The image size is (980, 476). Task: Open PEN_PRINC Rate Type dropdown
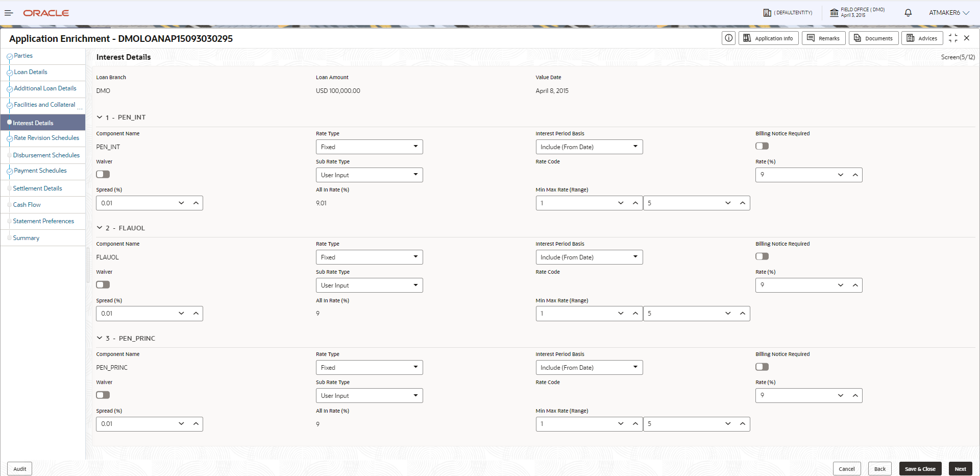click(x=369, y=368)
